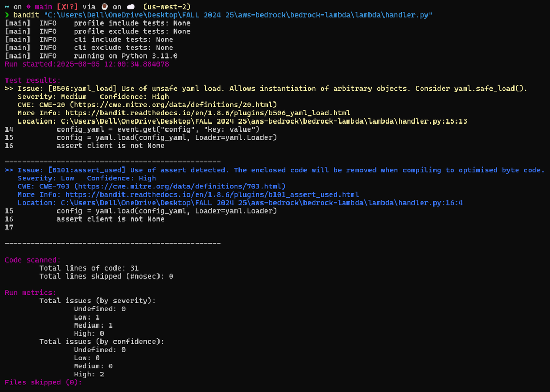The height and width of the screenshot is (392, 550).
Task: Click 'Medium: 1' severity count
Action: tap(93, 325)
